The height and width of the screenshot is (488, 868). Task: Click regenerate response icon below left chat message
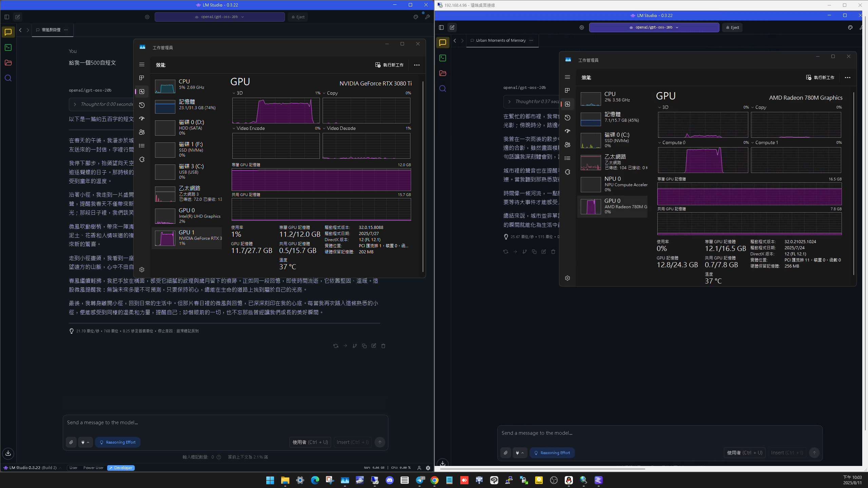(335, 346)
